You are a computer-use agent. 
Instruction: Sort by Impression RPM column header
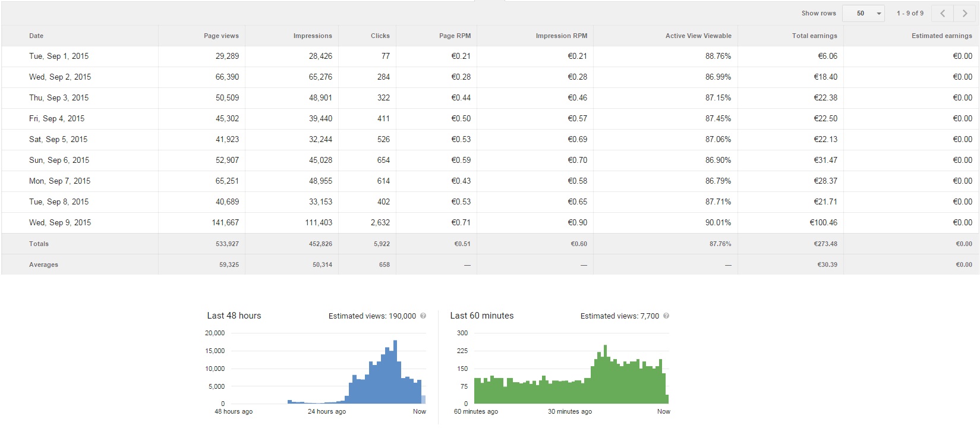point(561,36)
